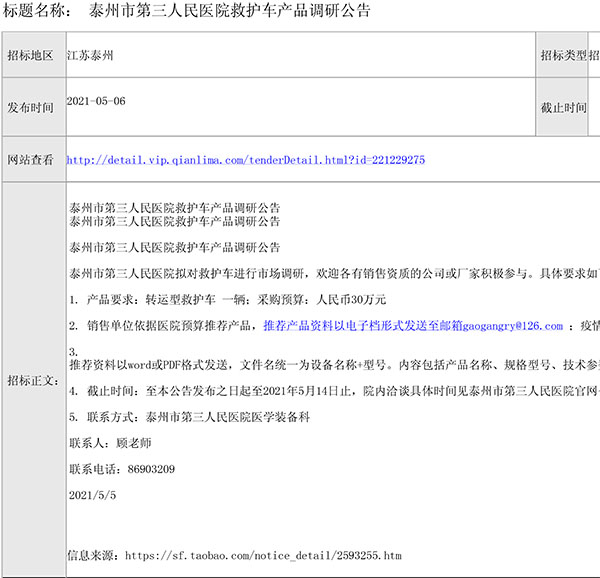
Task: Click the paragraph starting 泰州市第三人民医院拟对救护车
Action: point(334,274)
